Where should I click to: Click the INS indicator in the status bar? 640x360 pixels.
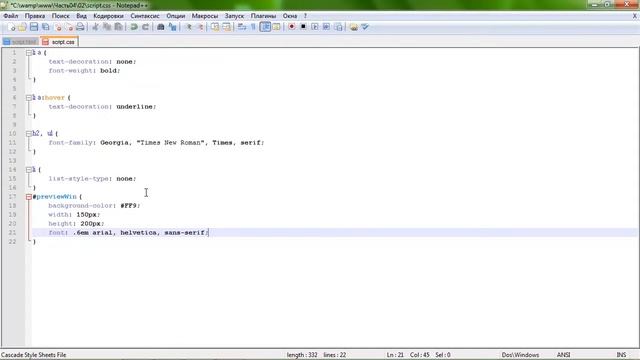click(x=621, y=355)
